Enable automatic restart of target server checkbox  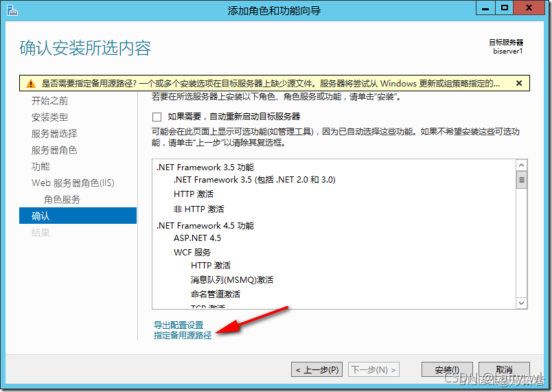click(x=157, y=117)
